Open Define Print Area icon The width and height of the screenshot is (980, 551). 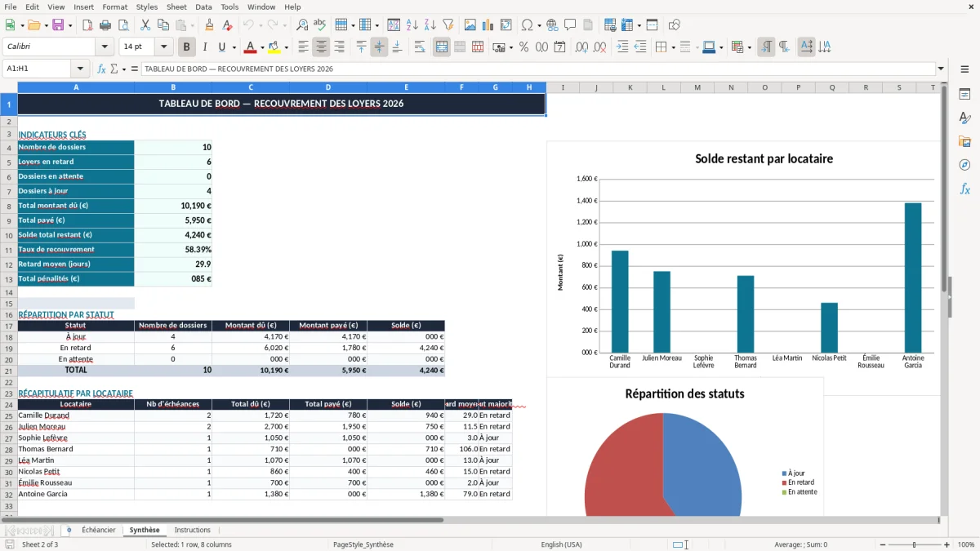(610, 25)
